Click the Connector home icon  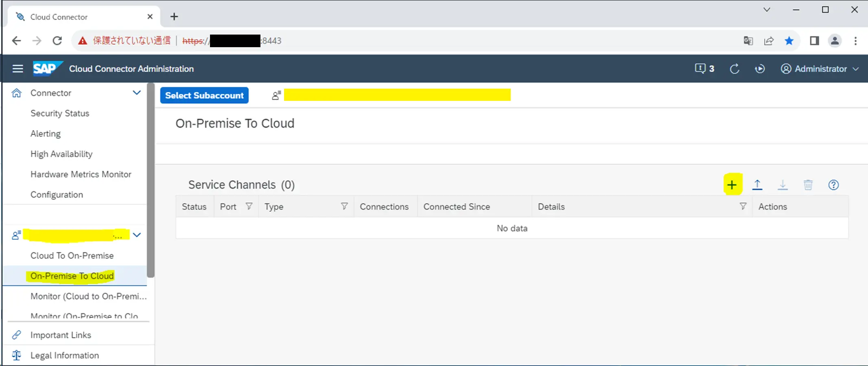pyautogui.click(x=16, y=93)
